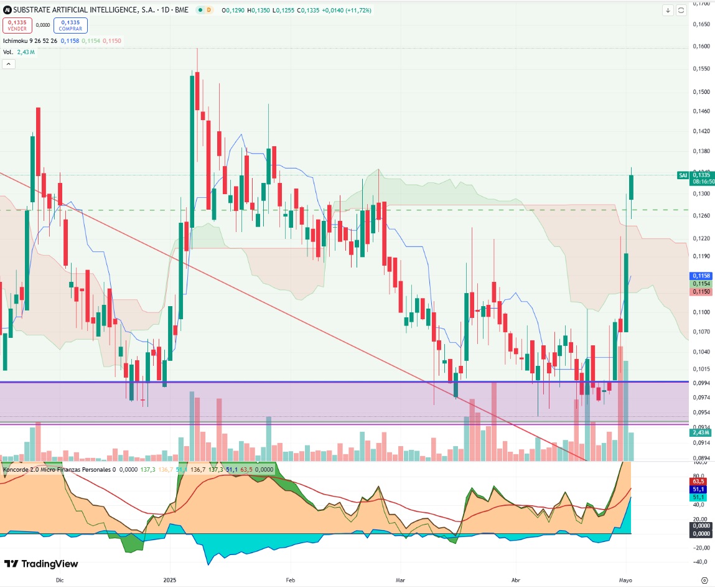Click the change value +0,0140 (+11,72%)
The image size is (715, 588).
point(347,10)
